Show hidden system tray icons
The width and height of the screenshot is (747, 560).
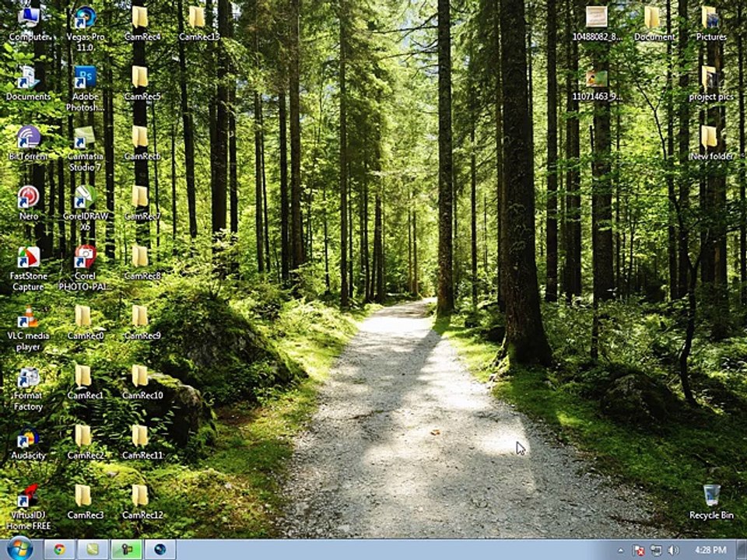[x=620, y=551]
